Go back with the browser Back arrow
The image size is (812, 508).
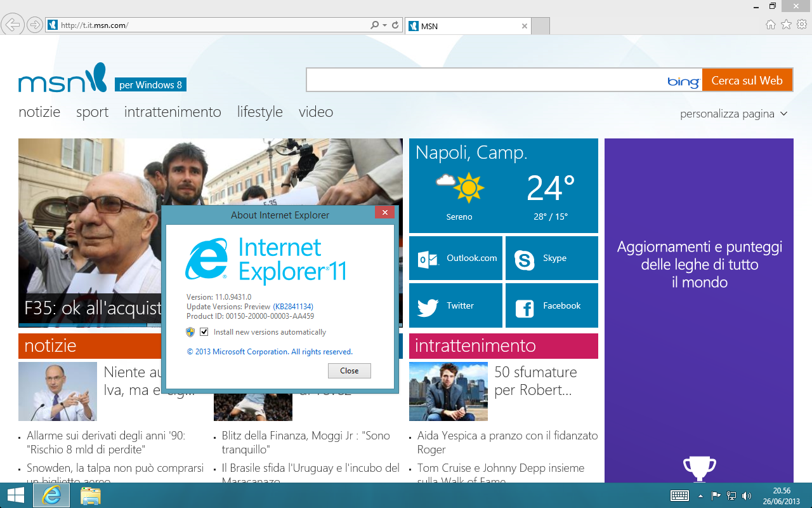coord(13,25)
